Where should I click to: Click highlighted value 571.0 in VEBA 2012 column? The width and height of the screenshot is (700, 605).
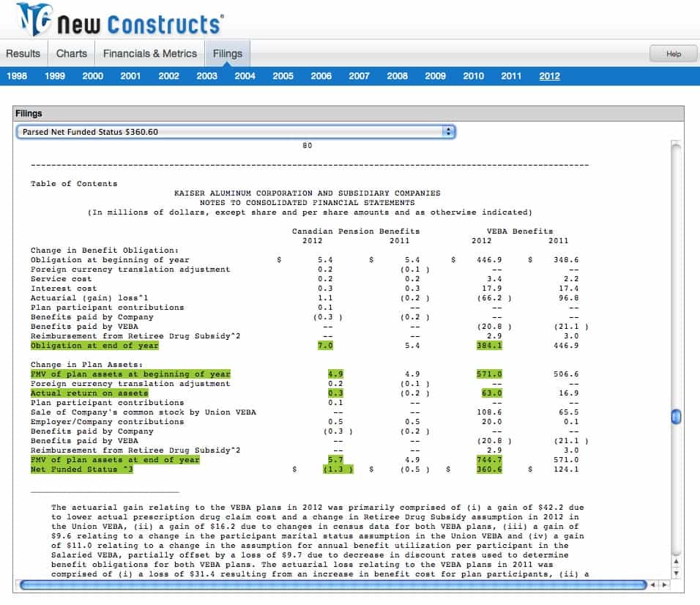click(x=489, y=374)
